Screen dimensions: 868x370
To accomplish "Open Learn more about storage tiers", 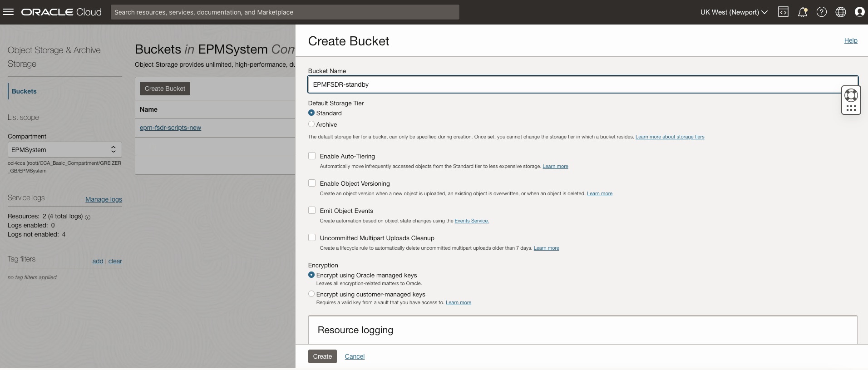I will [670, 137].
